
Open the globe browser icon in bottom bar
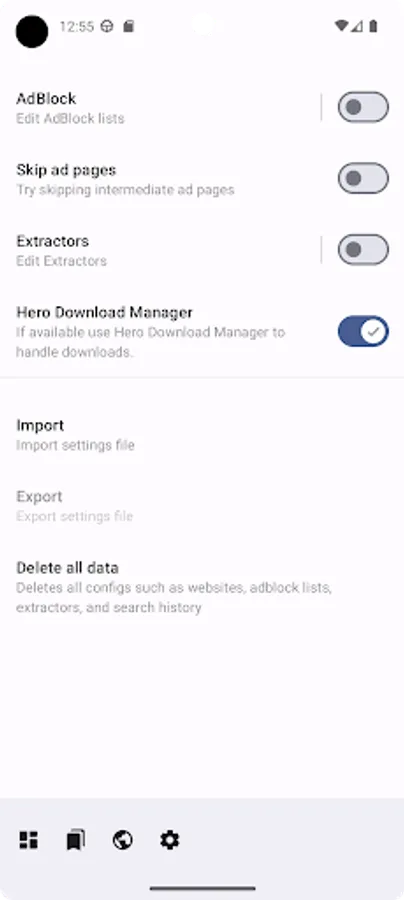[123, 840]
